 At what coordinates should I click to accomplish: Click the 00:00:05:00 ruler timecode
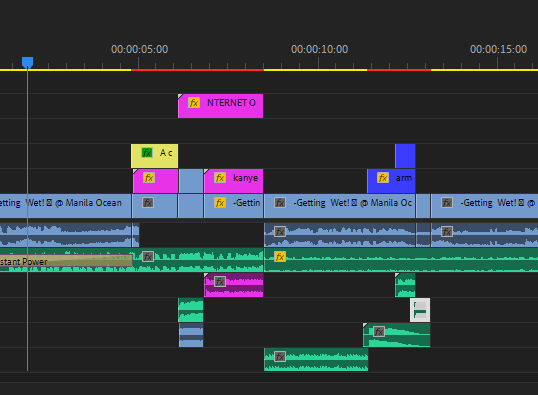[140, 49]
